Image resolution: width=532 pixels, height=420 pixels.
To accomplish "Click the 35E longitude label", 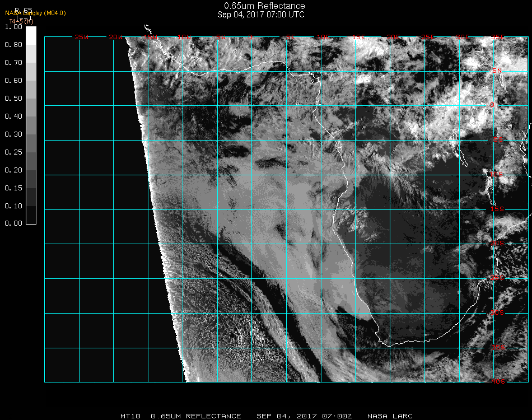I will click(498, 37).
